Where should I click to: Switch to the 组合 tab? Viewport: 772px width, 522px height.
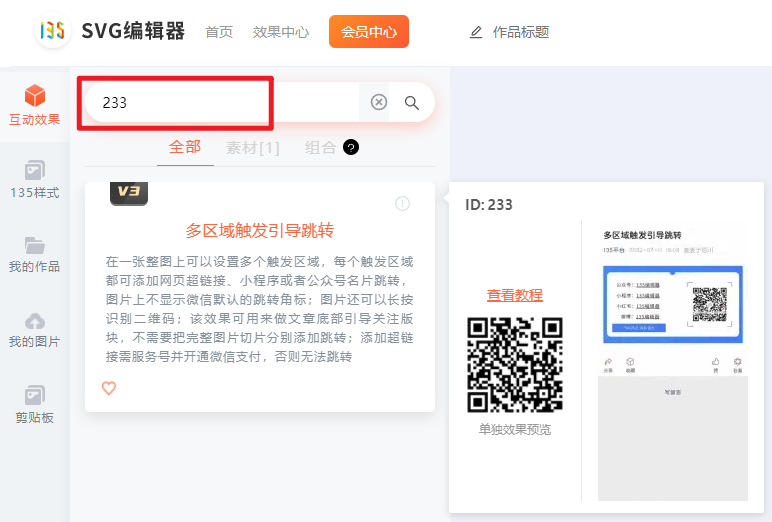click(x=320, y=148)
